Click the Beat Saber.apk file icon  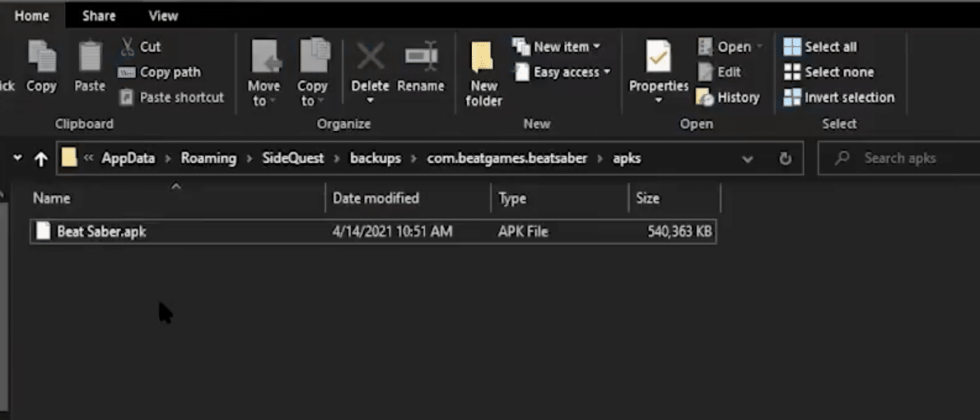coord(43,231)
